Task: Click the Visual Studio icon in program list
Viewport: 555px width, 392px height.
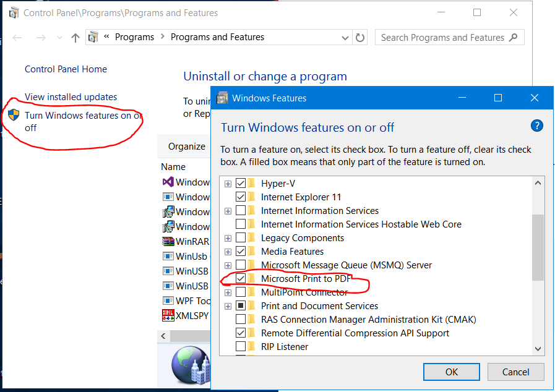Action: (x=168, y=182)
